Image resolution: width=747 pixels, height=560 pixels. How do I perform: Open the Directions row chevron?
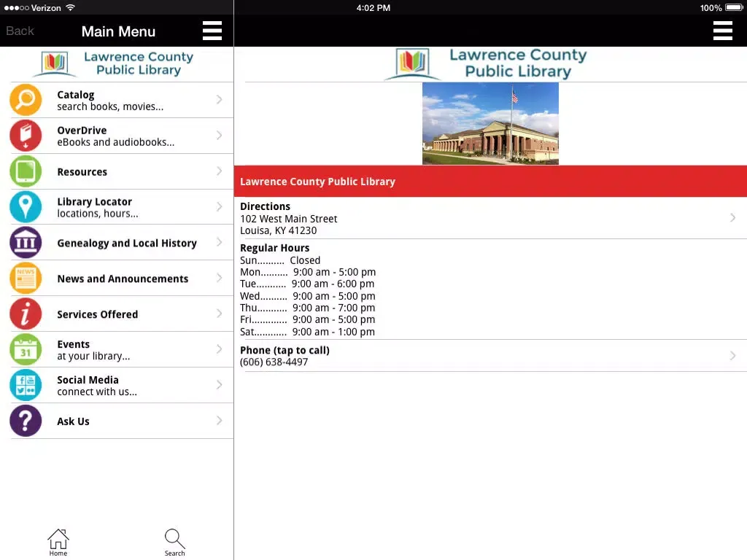coord(732,217)
